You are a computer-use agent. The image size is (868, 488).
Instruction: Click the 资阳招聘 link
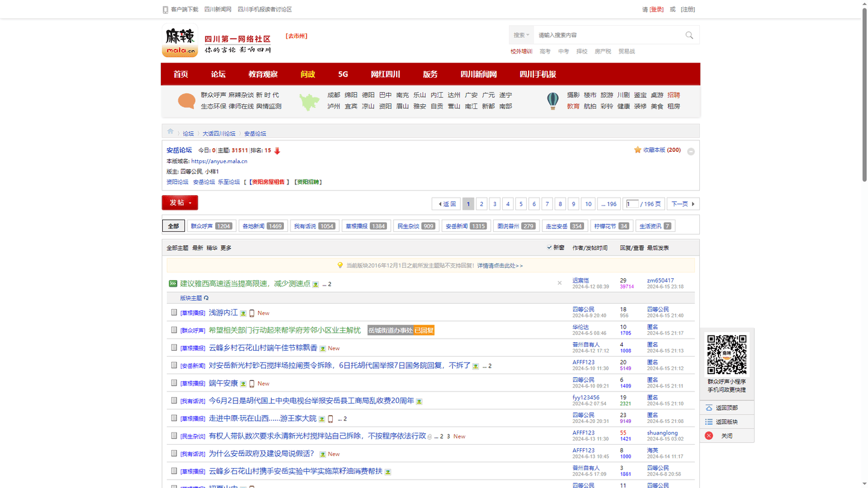[x=308, y=182]
